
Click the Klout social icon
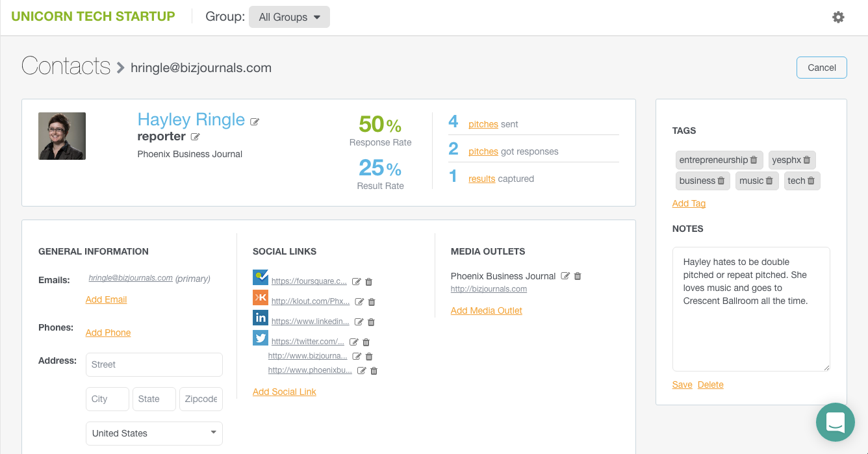(x=261, y=297)
